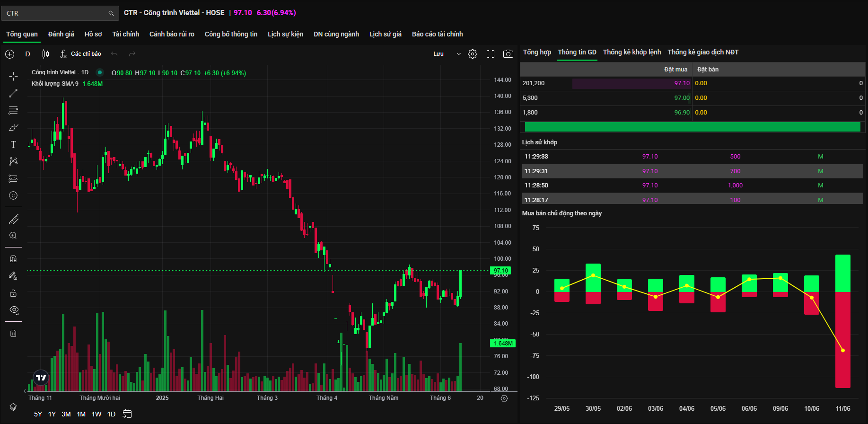Click the trash icon to remove drawings
This screenshot has width=868, height=424.
click(13, 333)
